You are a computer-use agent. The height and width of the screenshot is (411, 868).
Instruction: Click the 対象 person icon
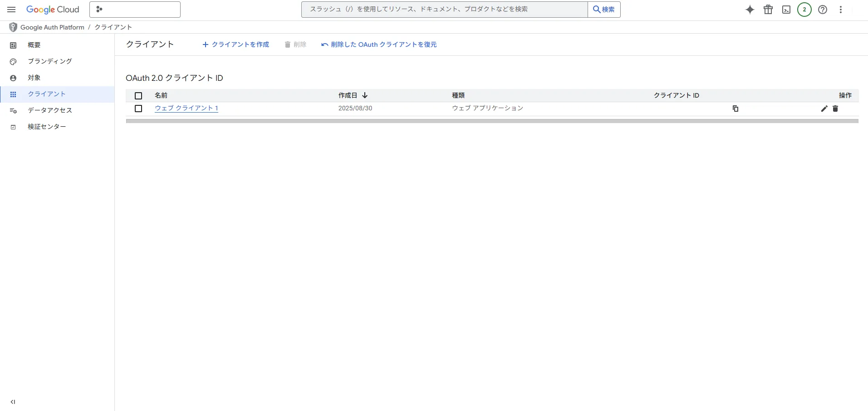(13, 78)
